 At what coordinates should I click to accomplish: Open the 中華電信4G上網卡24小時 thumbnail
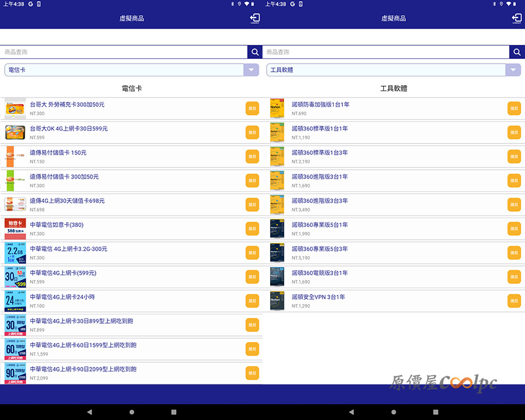[15, 301]
